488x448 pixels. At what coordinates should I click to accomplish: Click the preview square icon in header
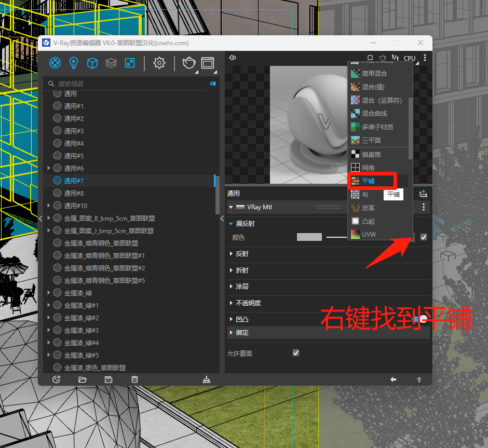click(x=370, y=58)
